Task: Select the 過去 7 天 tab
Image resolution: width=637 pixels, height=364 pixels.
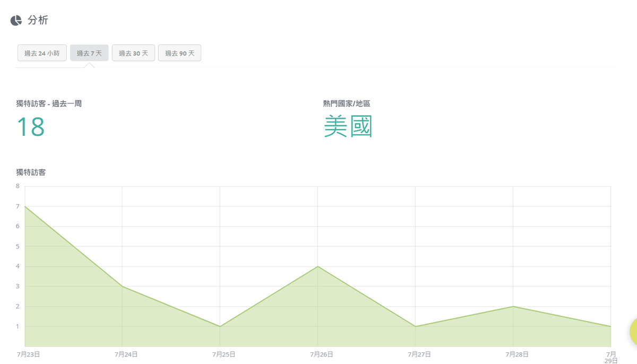Action: pos(89,53)
